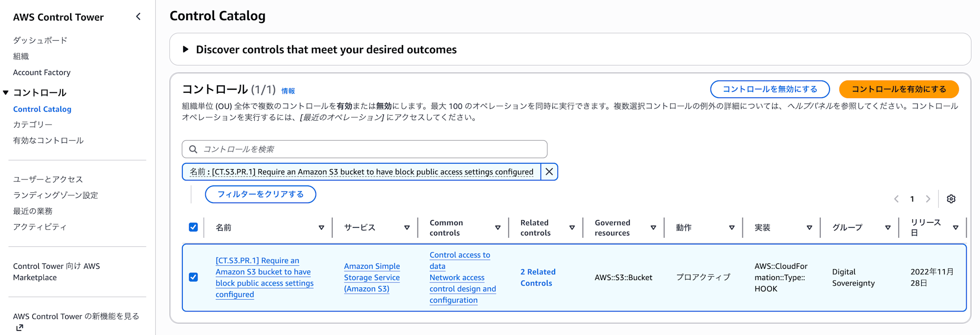Image resolution: width=980 pixels, height=335 pixels.
Task: Sort by Governed resources column arrow
Action: point(653,228)
